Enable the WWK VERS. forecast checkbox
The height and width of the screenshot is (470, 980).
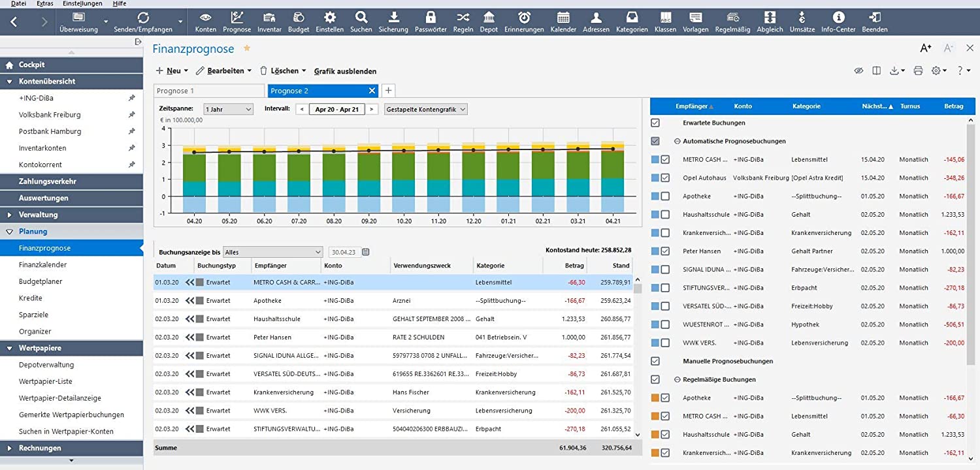[x=665, y=343]
